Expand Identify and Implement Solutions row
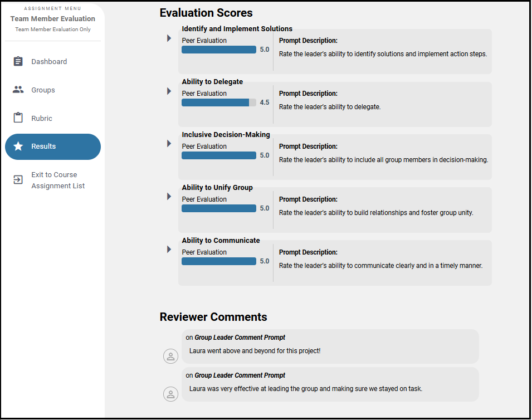This screenshot has height=420, width=532. click(x=169, y=38)
